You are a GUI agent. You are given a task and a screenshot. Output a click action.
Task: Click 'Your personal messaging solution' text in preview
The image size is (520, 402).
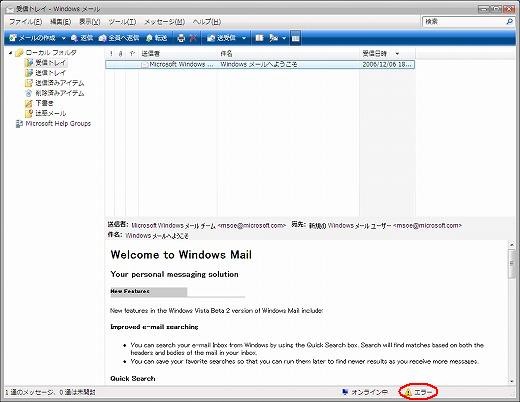[174, 274]
